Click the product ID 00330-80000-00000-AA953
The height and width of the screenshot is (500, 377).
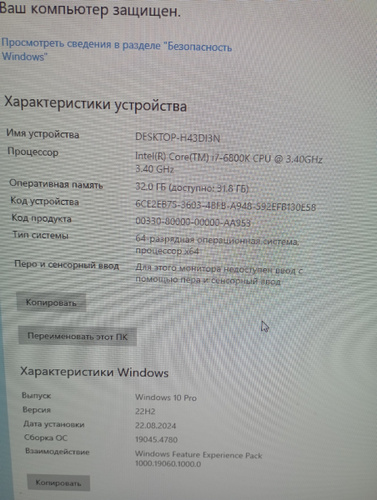(193, 222)
